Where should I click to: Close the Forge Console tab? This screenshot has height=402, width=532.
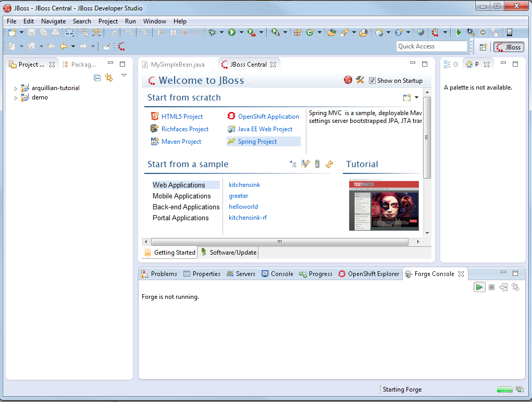point(461,274)
